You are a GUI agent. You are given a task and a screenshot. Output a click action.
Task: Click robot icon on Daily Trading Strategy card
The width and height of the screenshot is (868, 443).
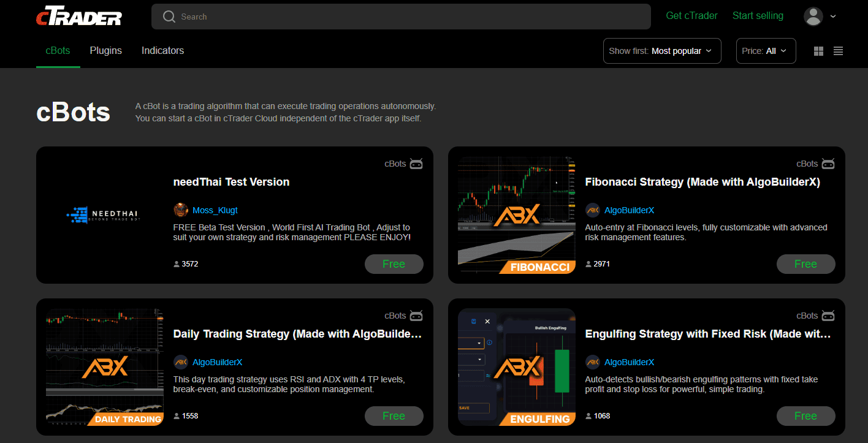click(416, 316)
